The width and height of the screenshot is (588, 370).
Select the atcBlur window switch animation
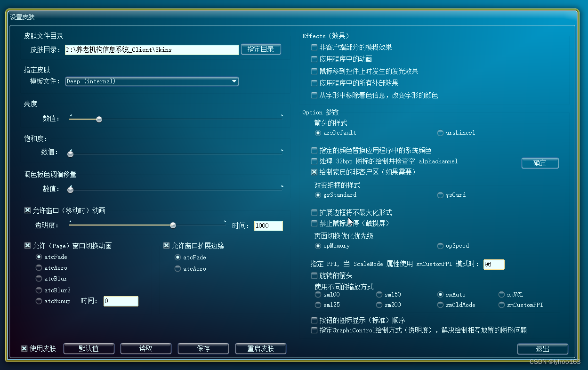tap(39, 279)
